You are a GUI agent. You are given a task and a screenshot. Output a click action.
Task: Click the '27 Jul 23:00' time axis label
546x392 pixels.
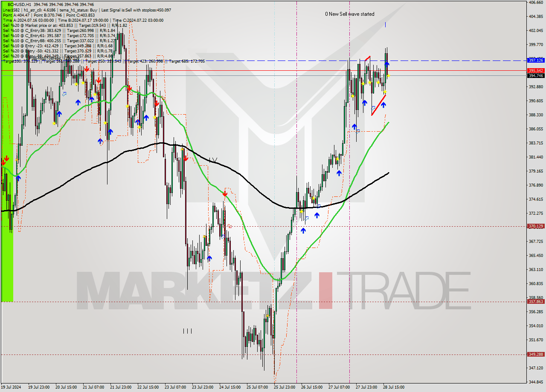[x=366, y=387]
